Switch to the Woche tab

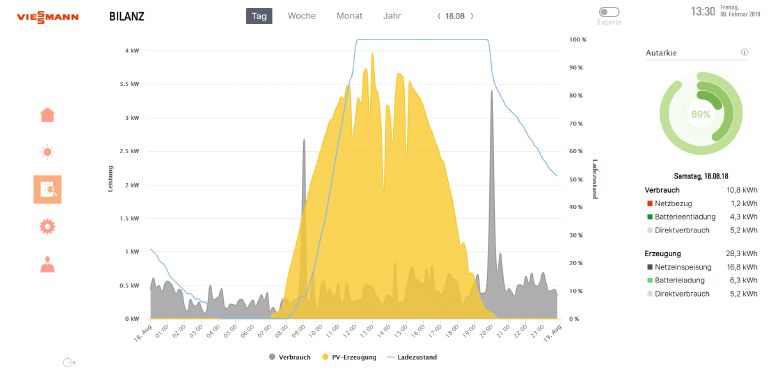(x=302, y=16)
